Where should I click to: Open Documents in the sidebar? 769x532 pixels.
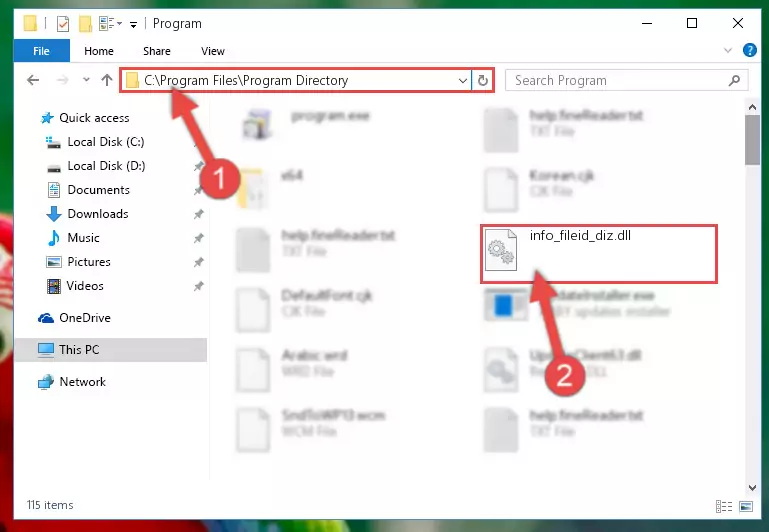99,190
